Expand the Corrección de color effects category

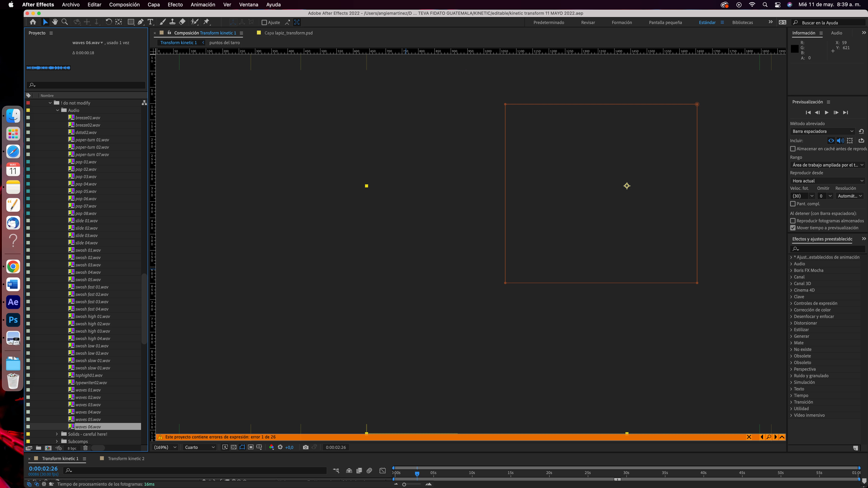click(791, 310)
